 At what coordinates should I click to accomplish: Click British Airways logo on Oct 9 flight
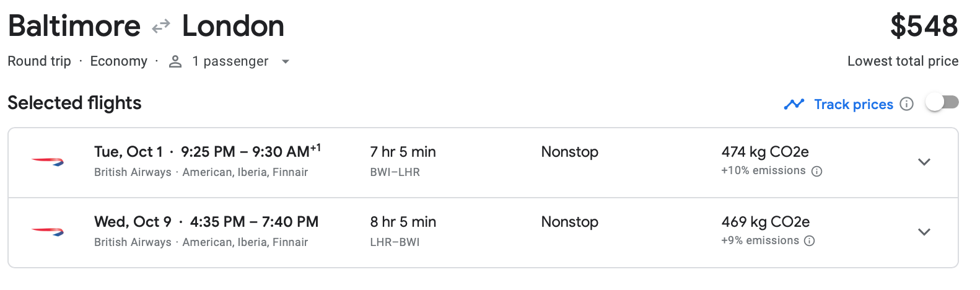tap(48, 232)
